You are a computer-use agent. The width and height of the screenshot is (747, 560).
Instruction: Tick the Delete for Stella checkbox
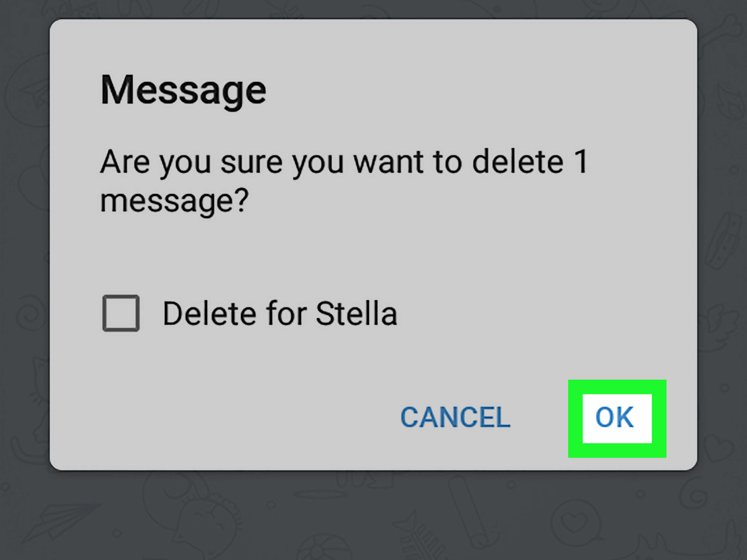[121, 313]
